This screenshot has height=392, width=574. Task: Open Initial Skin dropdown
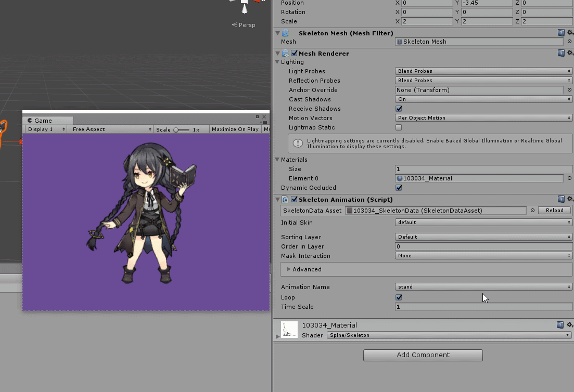click(x=483, y=223)
